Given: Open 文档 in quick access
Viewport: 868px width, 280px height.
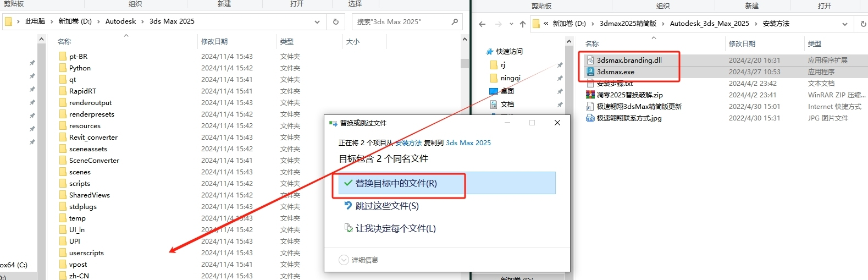Looking at the screenshot, I should coord(507,104).
